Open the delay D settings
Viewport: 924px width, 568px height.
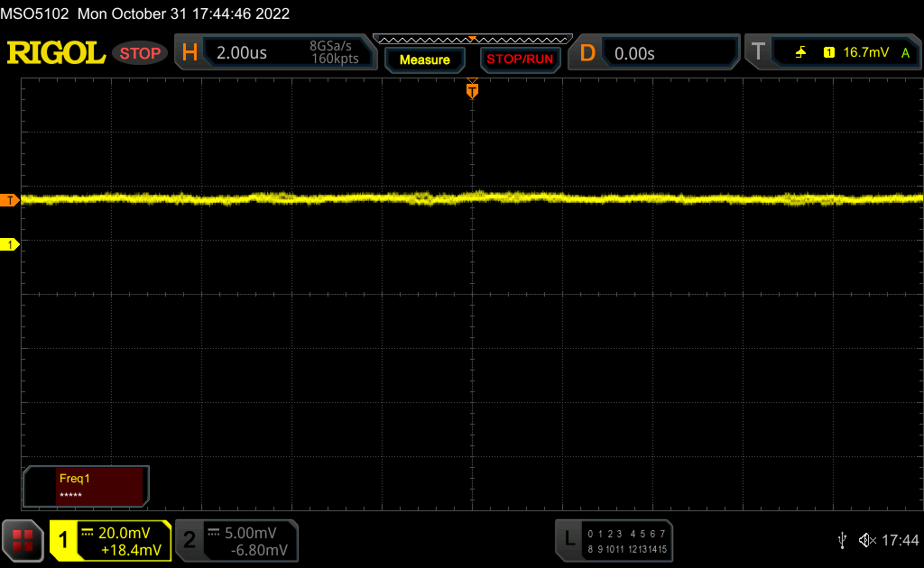click(x=587, y=53)
